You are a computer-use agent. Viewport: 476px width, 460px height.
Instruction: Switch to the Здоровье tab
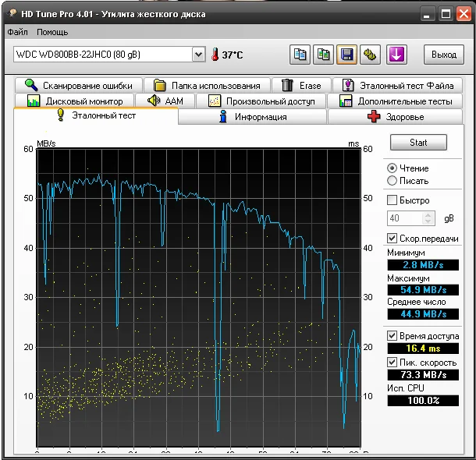coord(396,117)
